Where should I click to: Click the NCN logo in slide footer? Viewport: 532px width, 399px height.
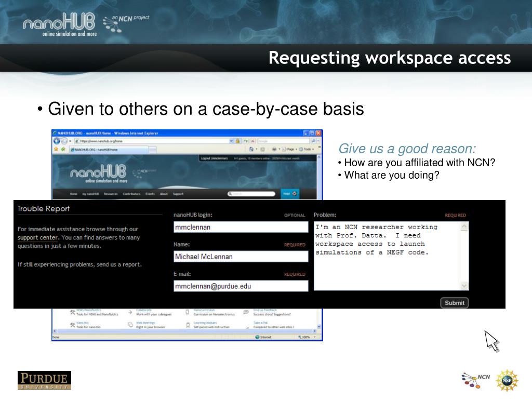tap(476, 380)
